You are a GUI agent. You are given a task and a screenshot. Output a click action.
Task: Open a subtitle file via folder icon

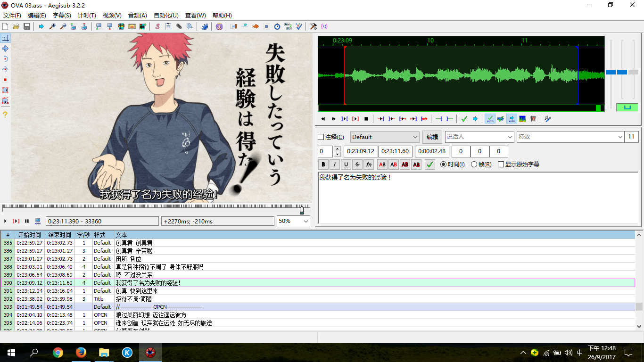point(16,26)
